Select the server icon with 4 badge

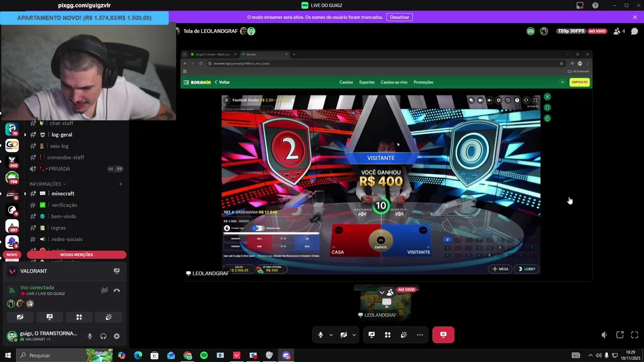point(12,210)
